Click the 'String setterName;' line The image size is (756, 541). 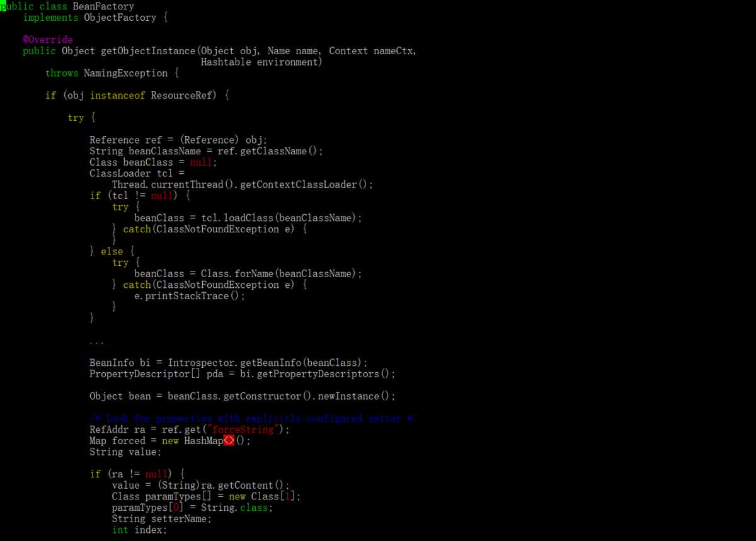(162, 519)
